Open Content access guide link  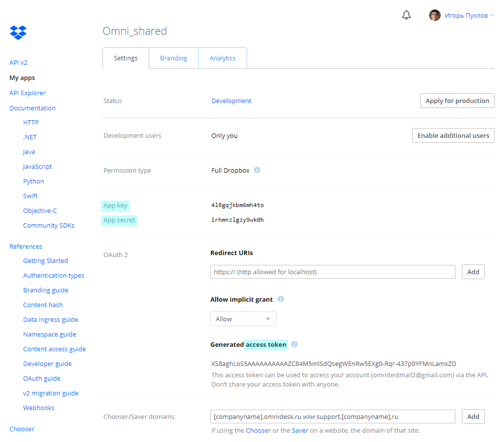tap(54, 349)
